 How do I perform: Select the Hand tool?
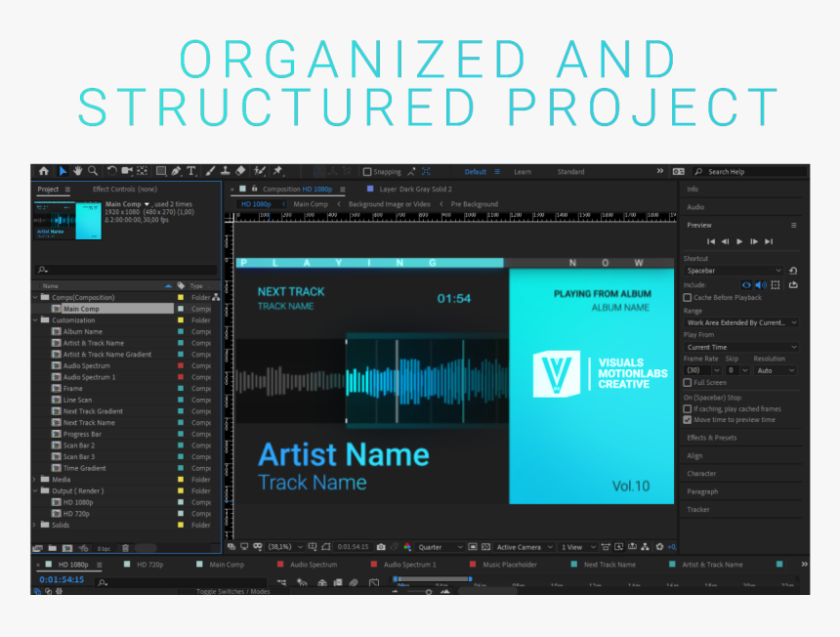coord(77,171)
